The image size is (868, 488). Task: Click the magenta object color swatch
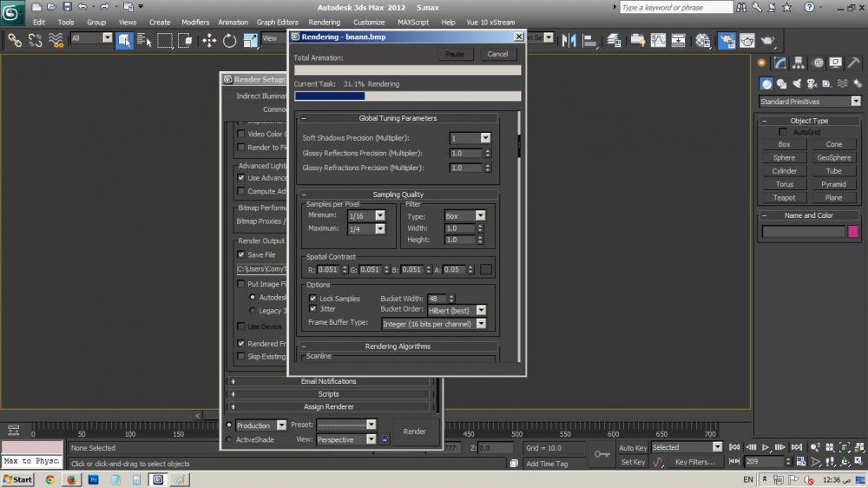pos(853,232)
